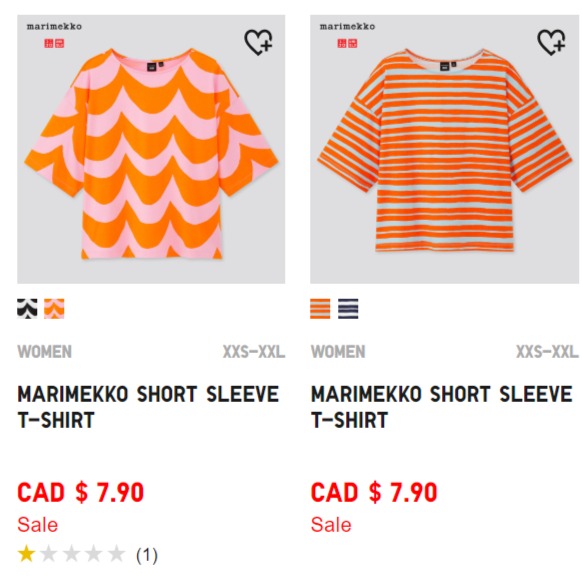Click WOMEN label under wave-print shirt
582x584 pixels.
(x=45, y=352)
